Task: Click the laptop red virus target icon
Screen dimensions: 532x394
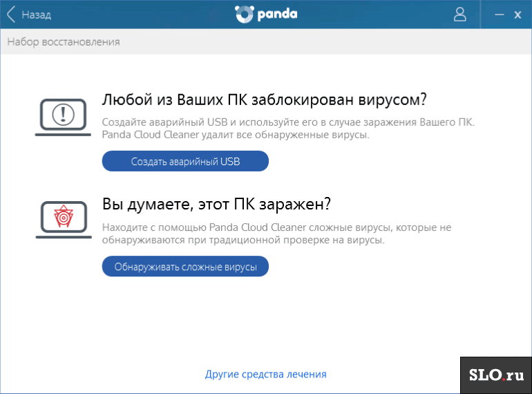Action: [64, 220]
